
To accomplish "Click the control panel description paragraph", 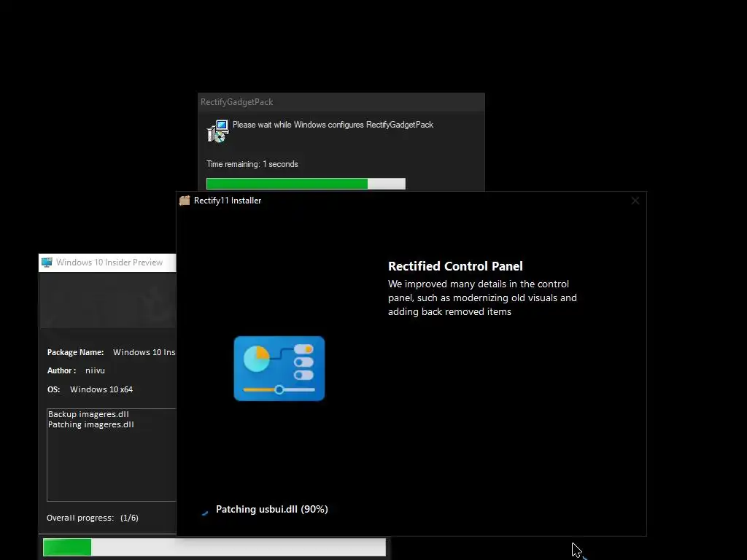I will [x=482, y=297].
